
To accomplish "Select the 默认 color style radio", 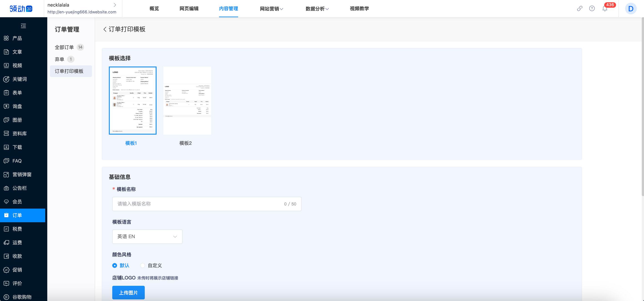I will coord(115,266).
